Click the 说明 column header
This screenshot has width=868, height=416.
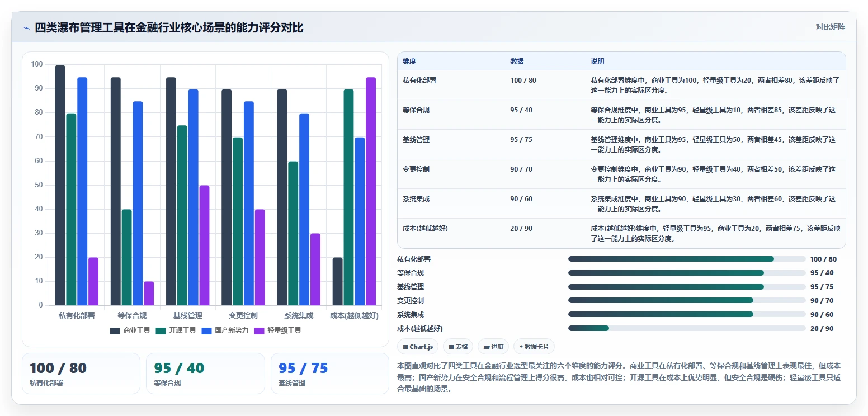pos(597,61)
